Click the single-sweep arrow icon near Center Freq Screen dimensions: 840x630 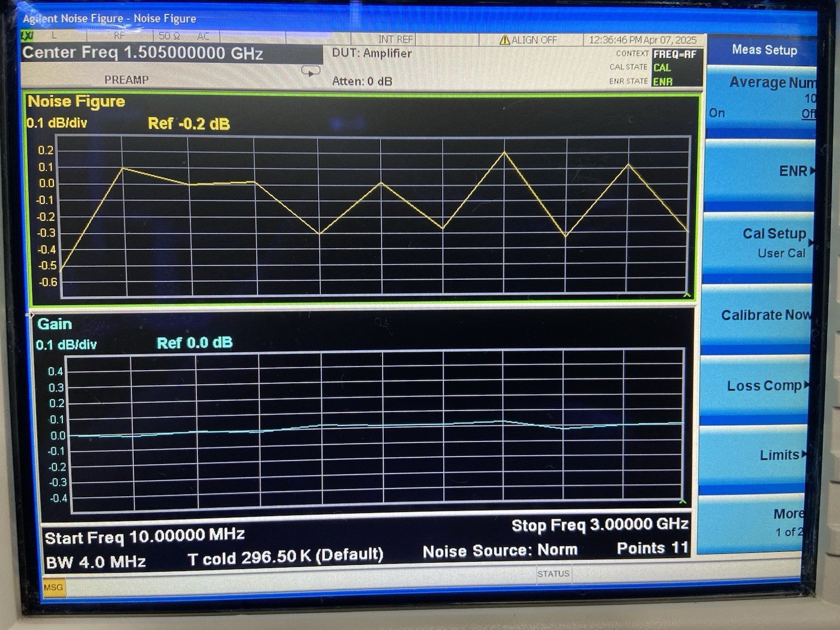click(311, 71)
